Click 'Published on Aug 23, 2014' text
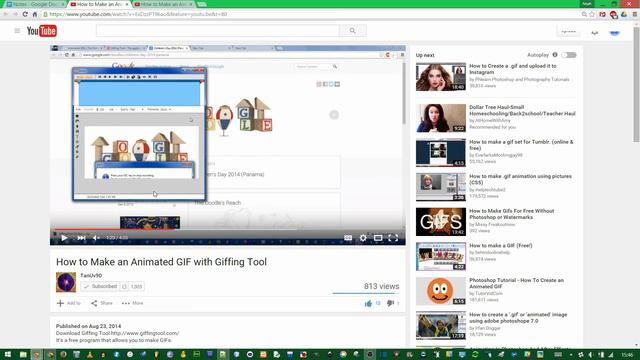 tap(89, 326)
